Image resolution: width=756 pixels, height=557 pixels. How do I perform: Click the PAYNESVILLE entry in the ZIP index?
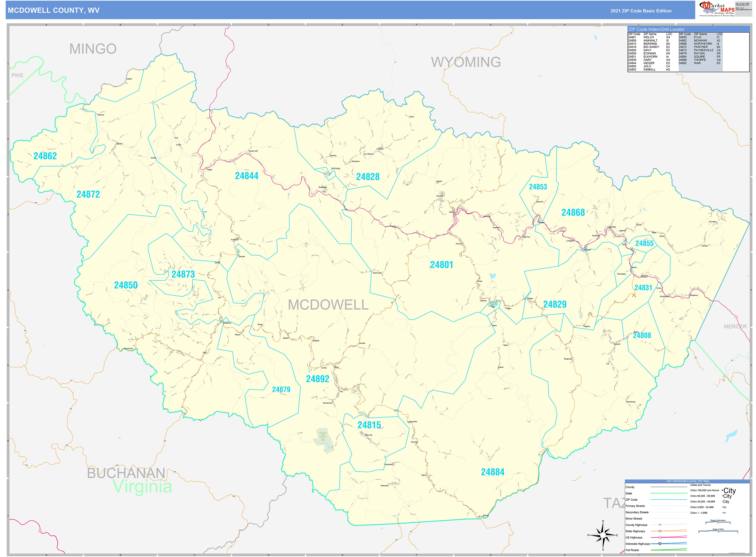coord(704,50)
